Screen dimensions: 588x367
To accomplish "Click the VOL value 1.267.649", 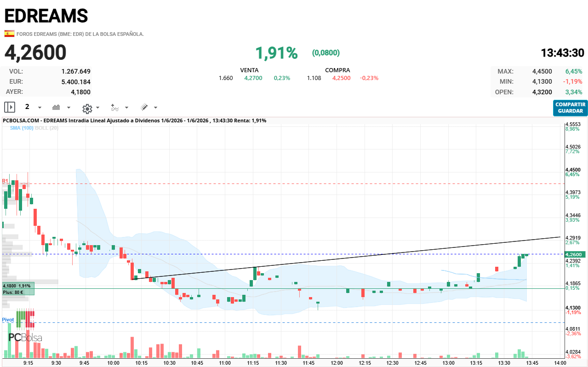I will pos(76,71).
